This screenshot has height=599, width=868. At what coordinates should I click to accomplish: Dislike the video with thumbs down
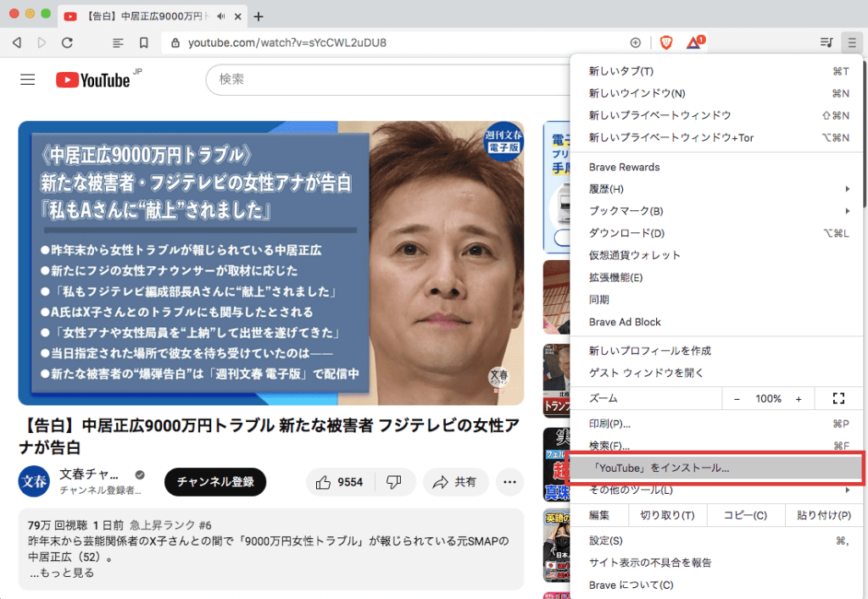click(x=394, y=482)
